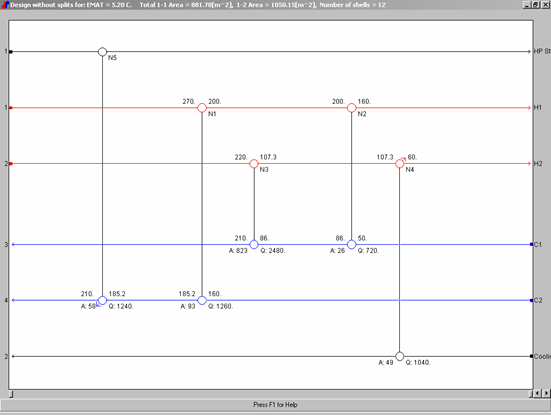
Task: Click the C2 stream start marker
Action: pyautogui.click(x=531, y=300)
